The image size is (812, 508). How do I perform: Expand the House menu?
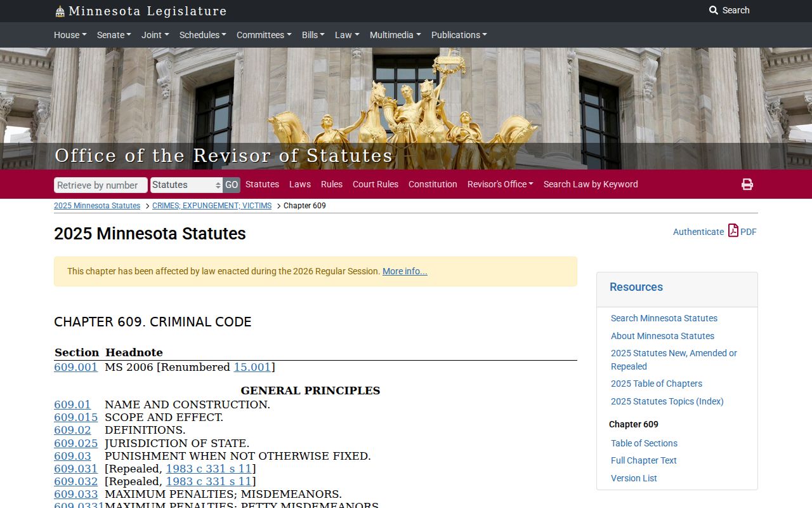pyautogui.click(x=70, y=35)
